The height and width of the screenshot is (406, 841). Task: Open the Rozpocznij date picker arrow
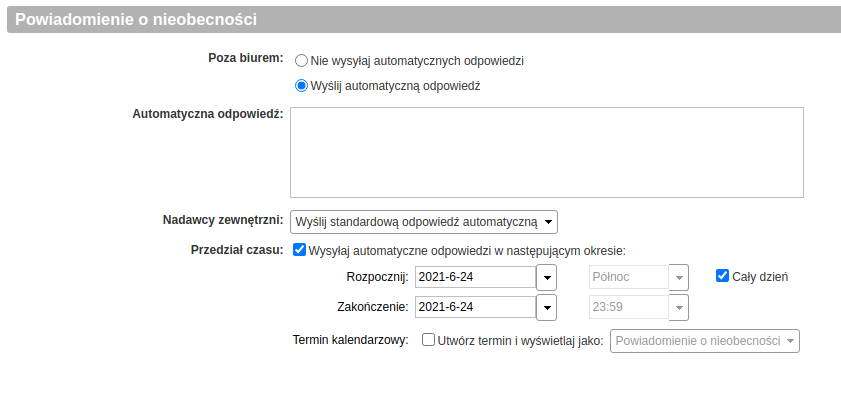(547, 277)
